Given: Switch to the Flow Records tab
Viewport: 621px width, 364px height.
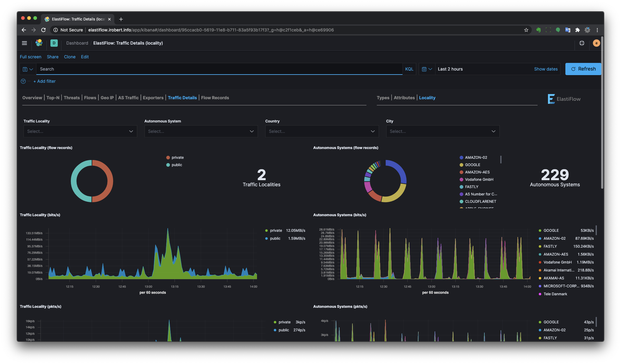Looking at the screenshot, I should pos(215,98).
